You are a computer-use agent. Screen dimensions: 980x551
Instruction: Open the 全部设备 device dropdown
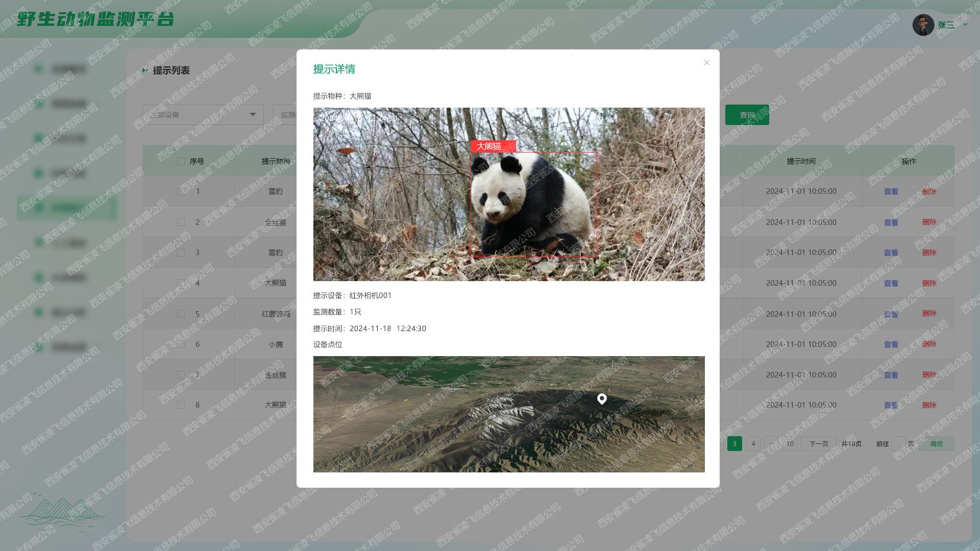point(203,115)
